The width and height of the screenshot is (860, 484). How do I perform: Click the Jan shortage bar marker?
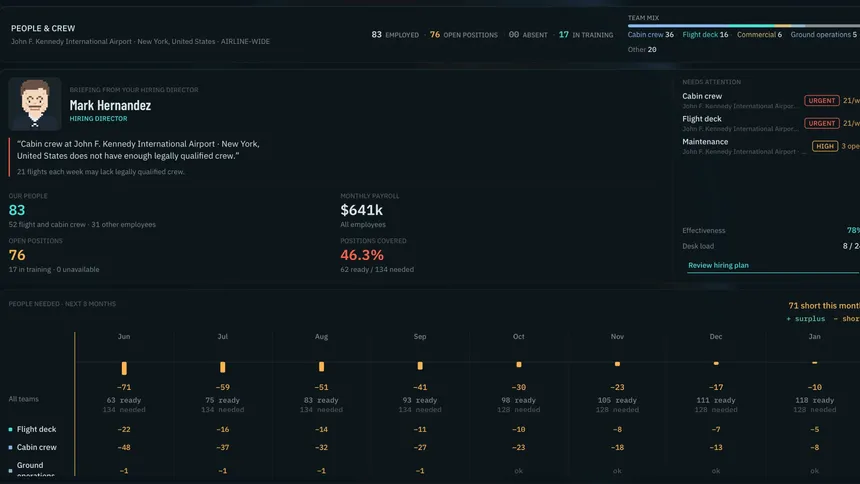pos(814,363)
